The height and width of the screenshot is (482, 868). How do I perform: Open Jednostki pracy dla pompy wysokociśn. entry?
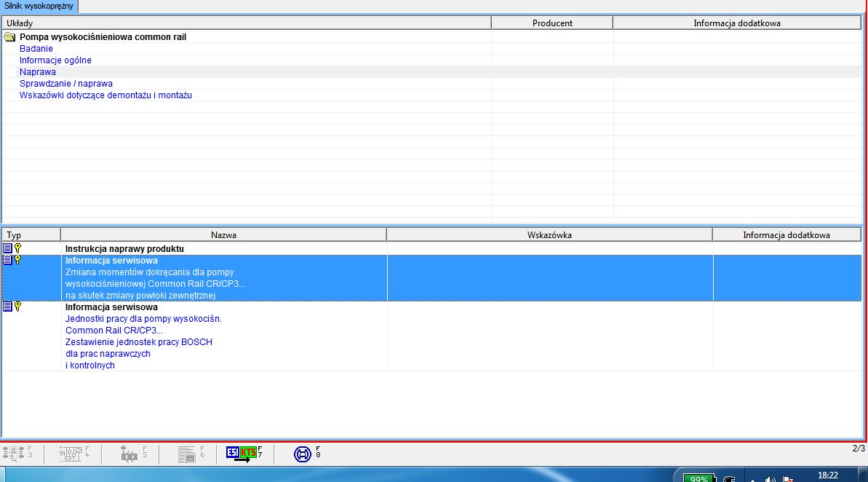[143, 319]
